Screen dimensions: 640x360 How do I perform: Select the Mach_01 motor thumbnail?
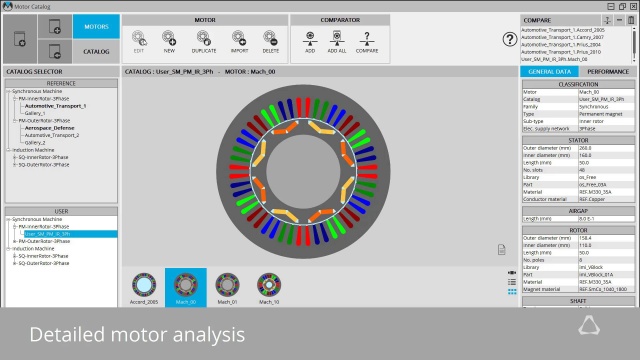coord(227,288)
